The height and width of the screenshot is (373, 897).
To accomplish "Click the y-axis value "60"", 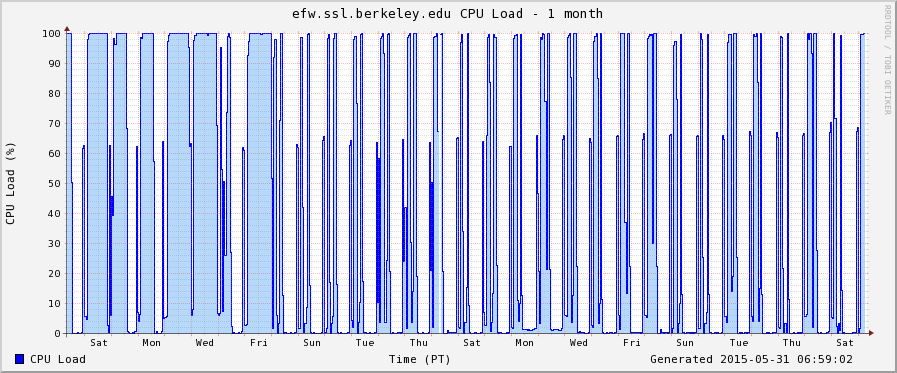I will click(55, 153).
